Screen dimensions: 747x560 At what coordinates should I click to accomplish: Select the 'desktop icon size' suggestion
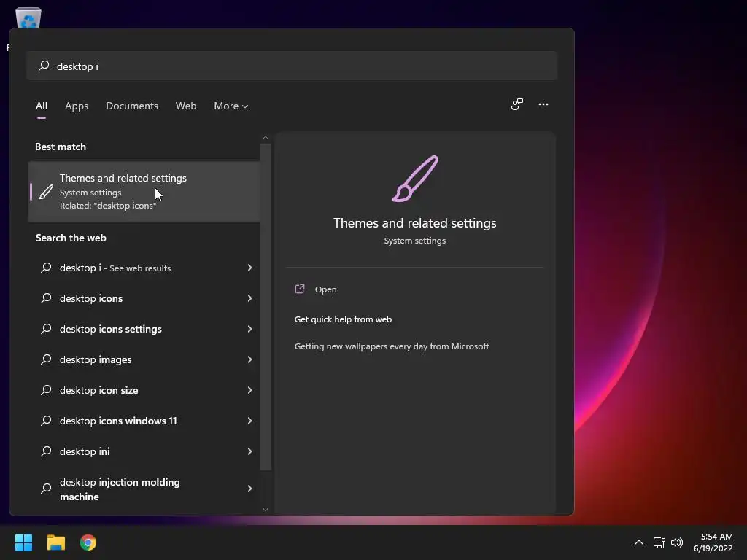point(144,390)
